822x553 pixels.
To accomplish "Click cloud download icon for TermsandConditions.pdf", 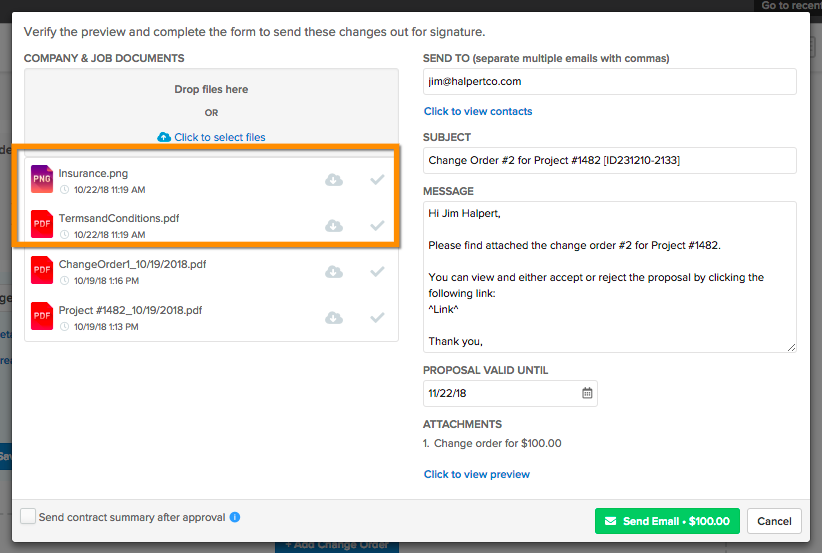I will point(334,226).
